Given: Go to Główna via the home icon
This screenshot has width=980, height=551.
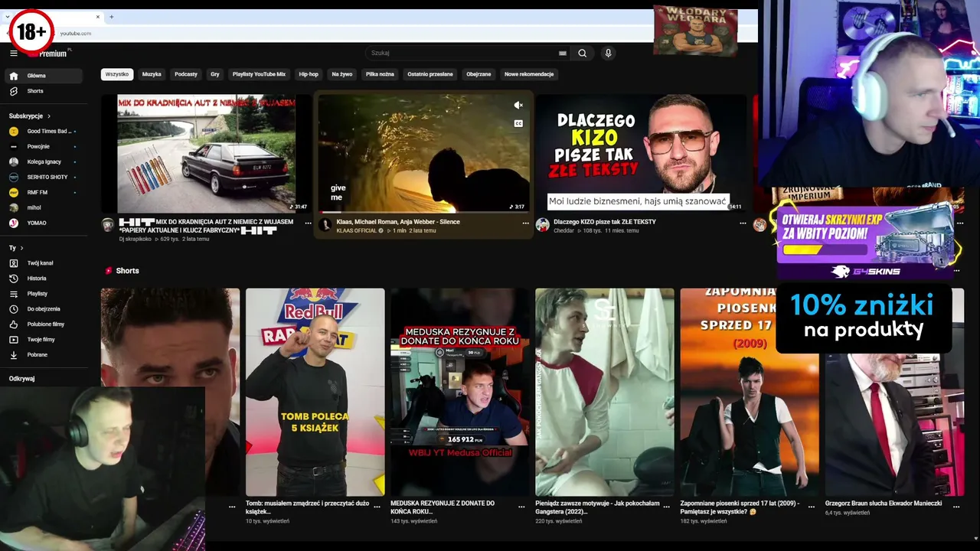Looking at the screenshot, I should click(x=13, y=76).
